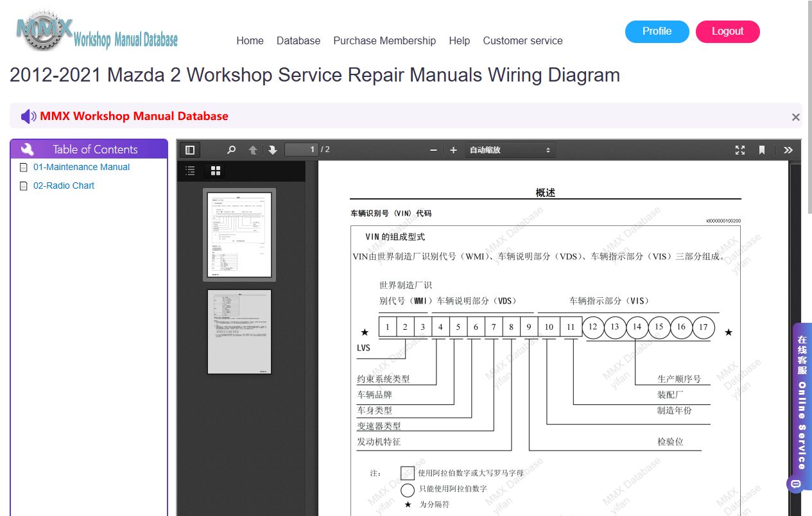Open the PDF search magnifier
Image resolution: width=812 pixels, height=516 pixels.
coord(231,150)
